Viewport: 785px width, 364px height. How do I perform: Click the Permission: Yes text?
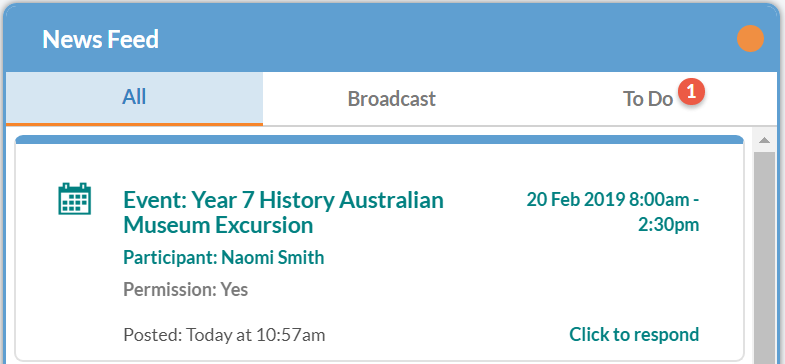coord(186,289)
